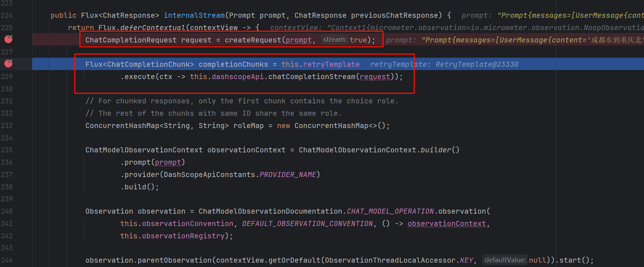The width and height of the screenshot is (644, 267).
Task: Select the 'stream:' parameter hint
Action: click(x=335, y=40)
